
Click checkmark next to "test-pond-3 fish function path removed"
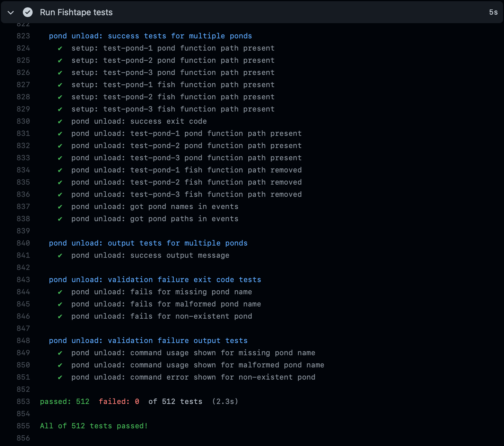point(60,194)
